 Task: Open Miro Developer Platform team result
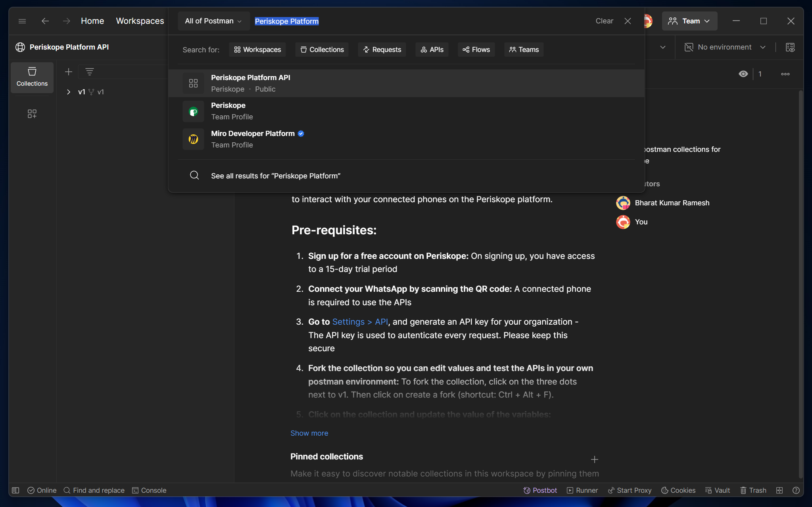tap(406, 139)
